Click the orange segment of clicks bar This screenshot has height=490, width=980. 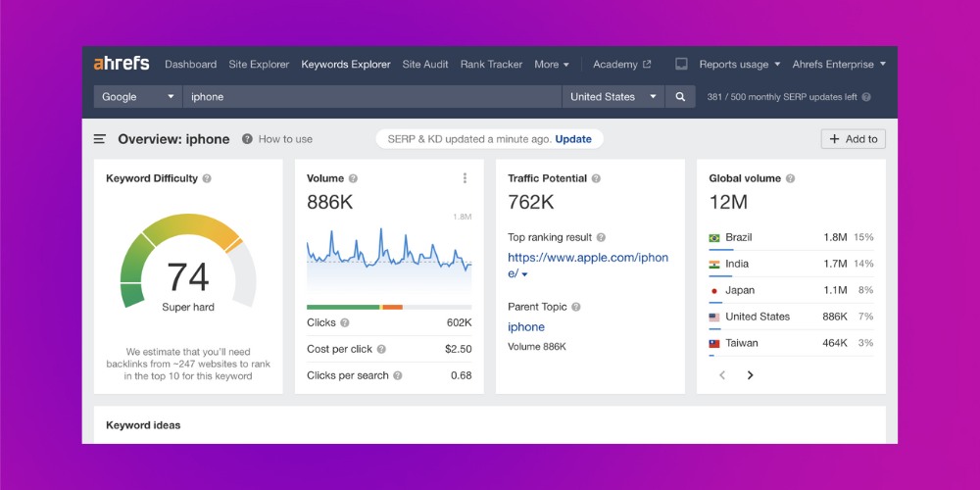pyautogui.click(x=393, y=307)
